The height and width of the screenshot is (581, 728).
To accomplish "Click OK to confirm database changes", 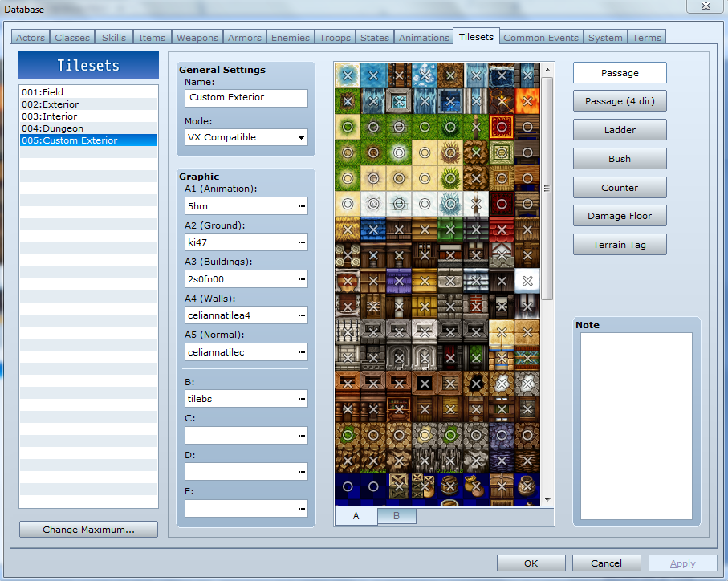I will click(531, 563).
